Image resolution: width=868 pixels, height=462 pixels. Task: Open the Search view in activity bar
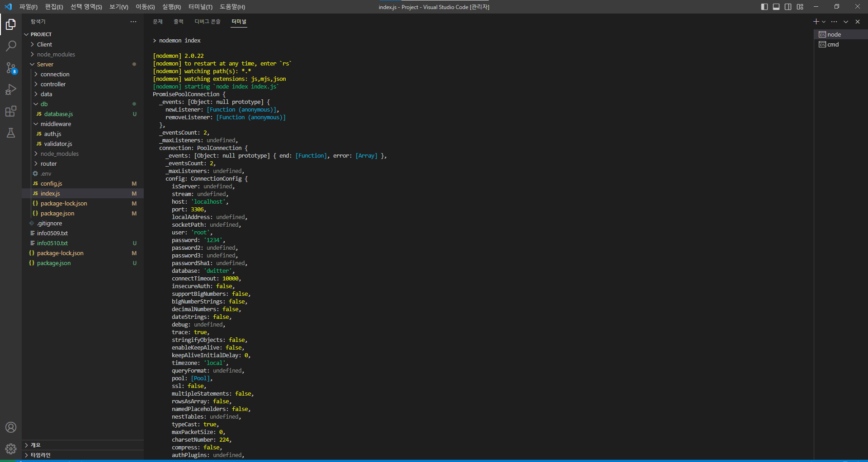point(11,46)
